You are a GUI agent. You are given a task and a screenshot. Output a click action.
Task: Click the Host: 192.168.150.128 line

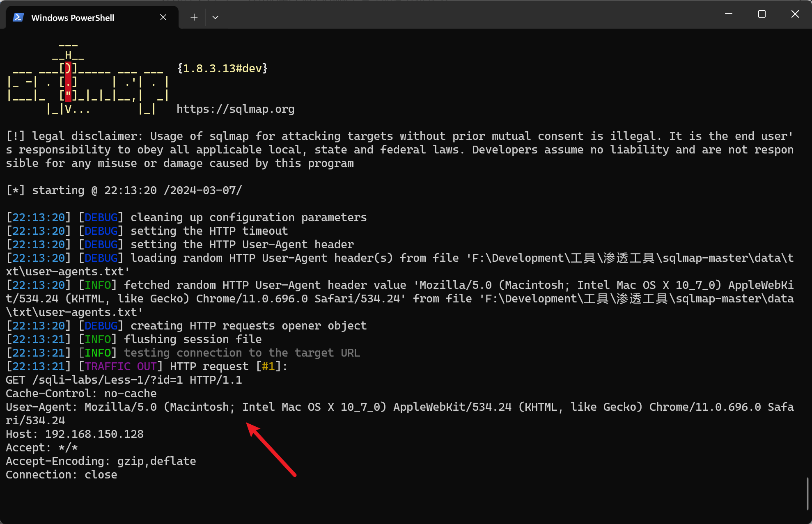pos(75,434)
